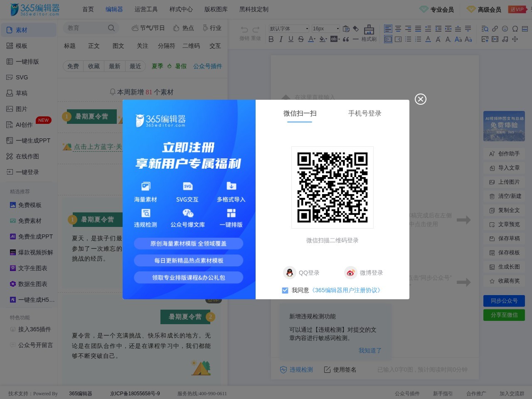Screen dimensions: 532x399
Task: Select the AI创作 sidebar item
Action: click(28, 125)
